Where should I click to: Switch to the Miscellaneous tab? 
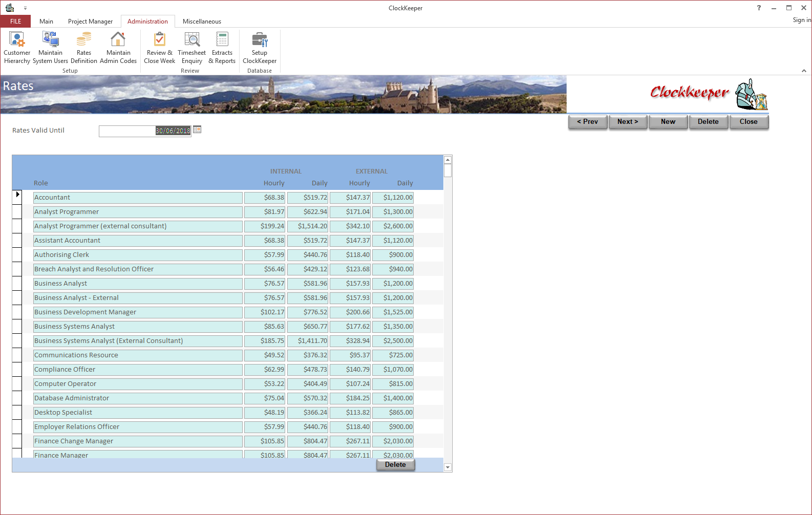202,22
